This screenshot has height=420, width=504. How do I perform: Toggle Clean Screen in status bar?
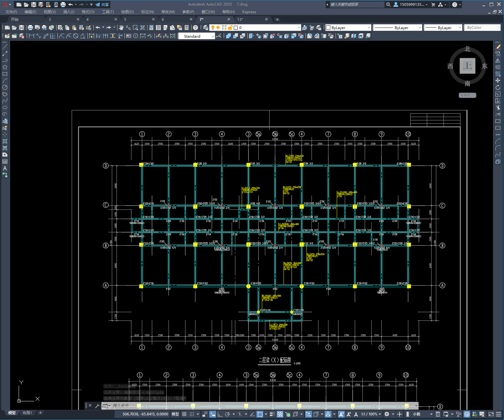[x=491, y=414]
